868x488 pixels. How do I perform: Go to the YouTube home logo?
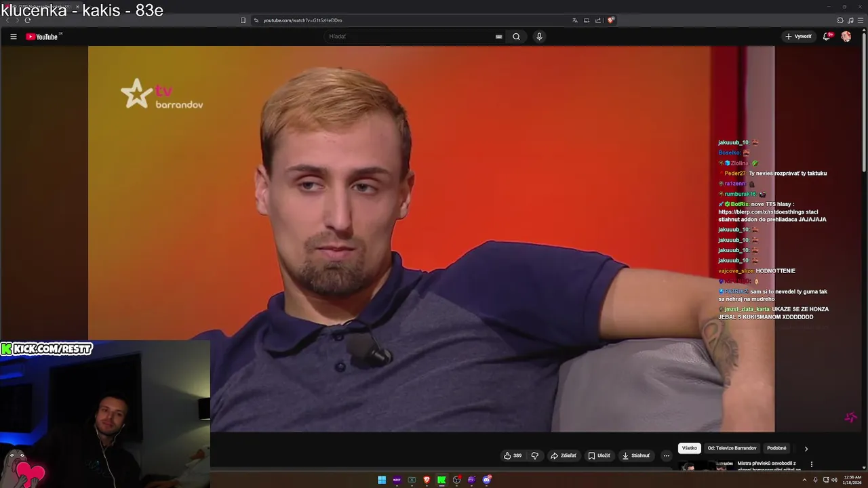[x=42, y=37]
